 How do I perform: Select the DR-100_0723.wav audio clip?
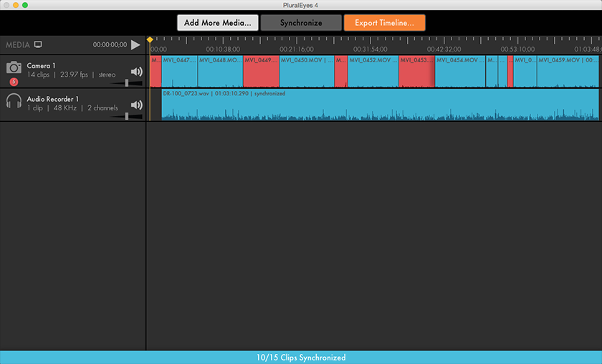point(380,105)
